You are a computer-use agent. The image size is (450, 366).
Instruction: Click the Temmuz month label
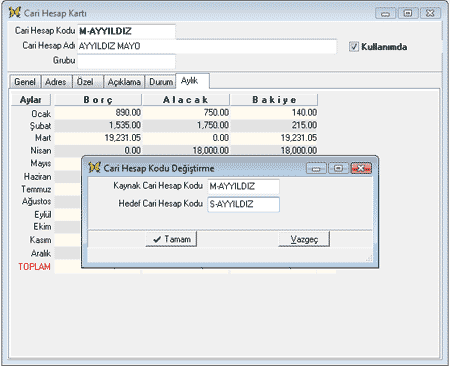point(36,189)
